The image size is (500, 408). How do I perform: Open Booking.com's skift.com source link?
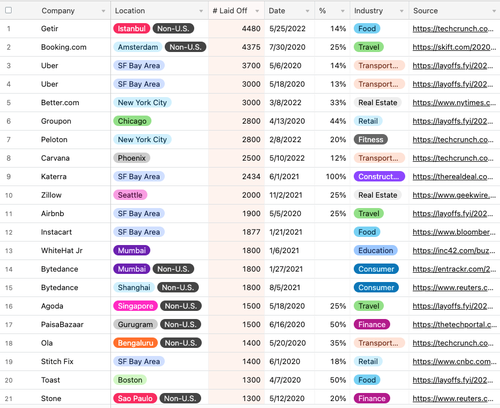pyautogui.click(x=454, y=47)
